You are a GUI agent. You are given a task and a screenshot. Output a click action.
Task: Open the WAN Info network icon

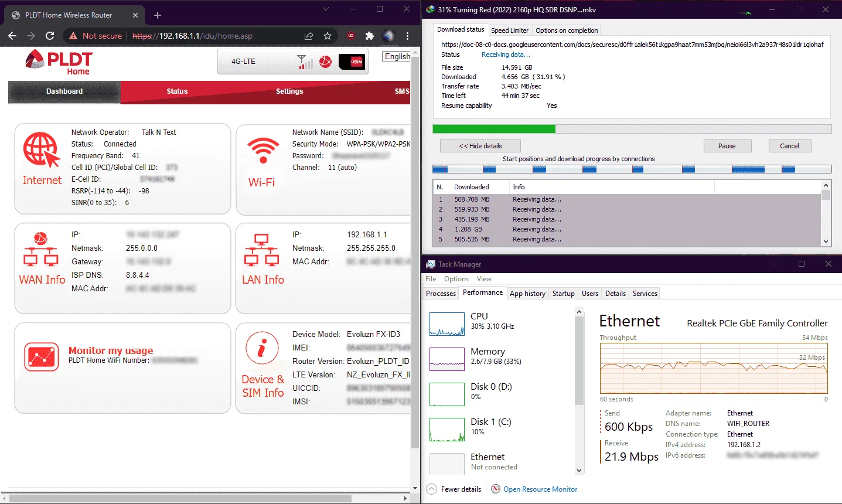click(x=40, y=249)
